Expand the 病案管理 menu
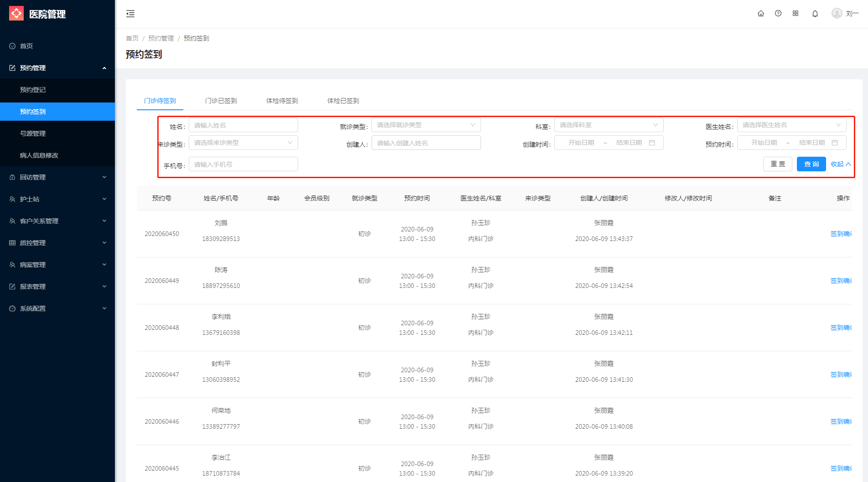The image size is (868, 482). click(104, 265)
